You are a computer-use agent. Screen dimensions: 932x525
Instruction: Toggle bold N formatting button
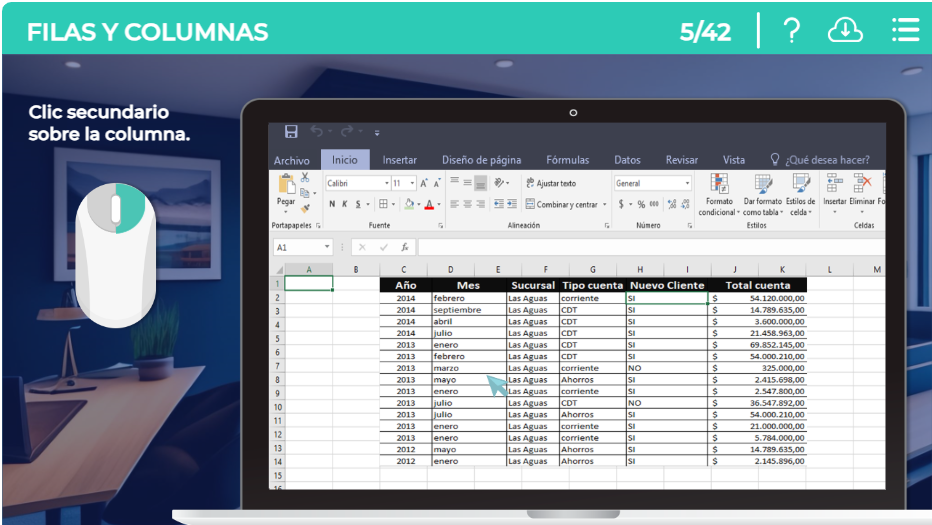pyautogui.click(x=332, y=205)
